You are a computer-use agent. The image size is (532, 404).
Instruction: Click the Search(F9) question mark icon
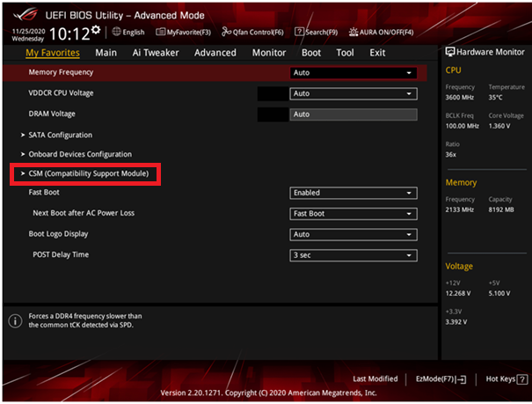[299, 32]
